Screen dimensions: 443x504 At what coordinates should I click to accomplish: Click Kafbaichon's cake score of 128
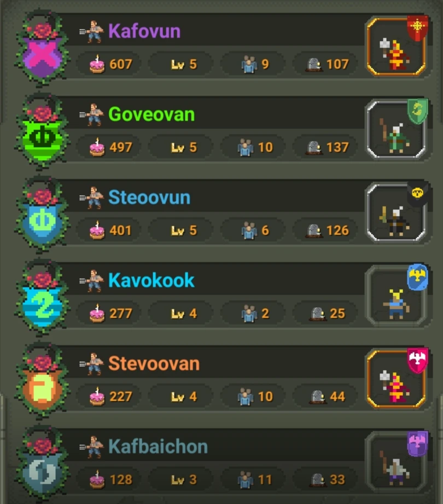tap(121, 479)
